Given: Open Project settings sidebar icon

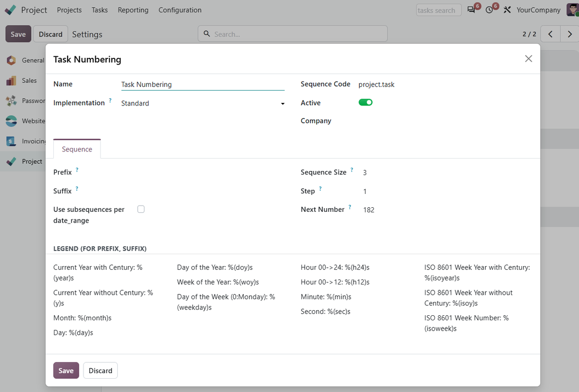Looking at the screenshot, I should [11, 161].
